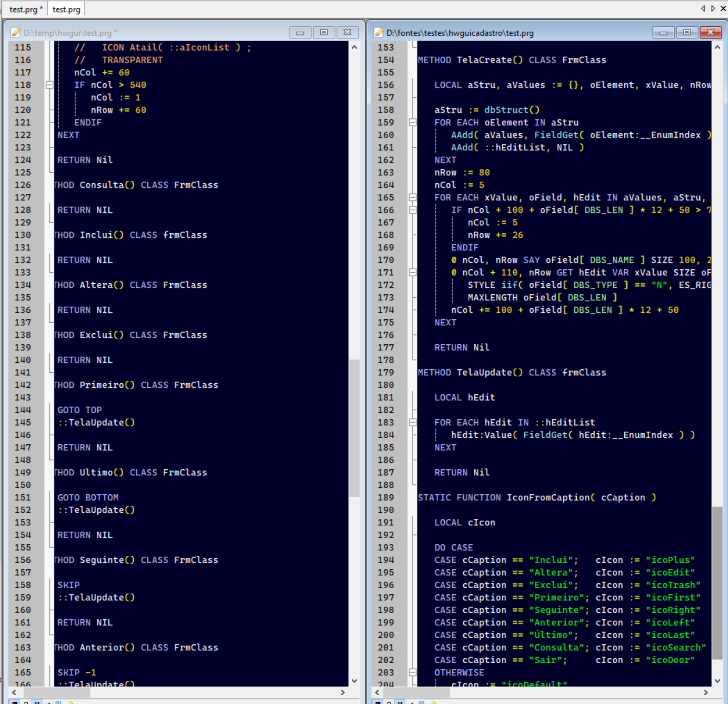The height and width of the screenshot is (704, 728).
Task: Minimize the hwguicadastro test.prg window
Action: (x=663, y=32)
